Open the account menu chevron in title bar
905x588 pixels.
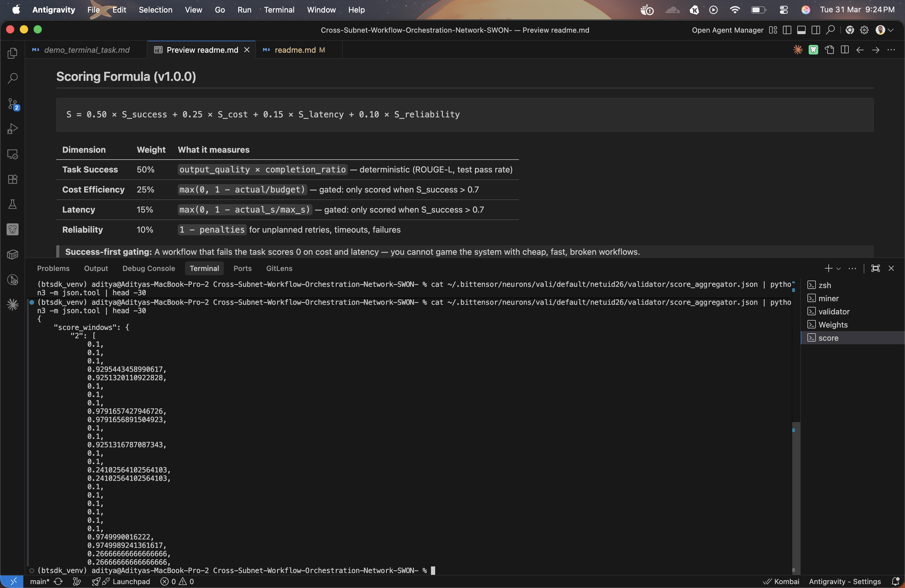[891, 30]
